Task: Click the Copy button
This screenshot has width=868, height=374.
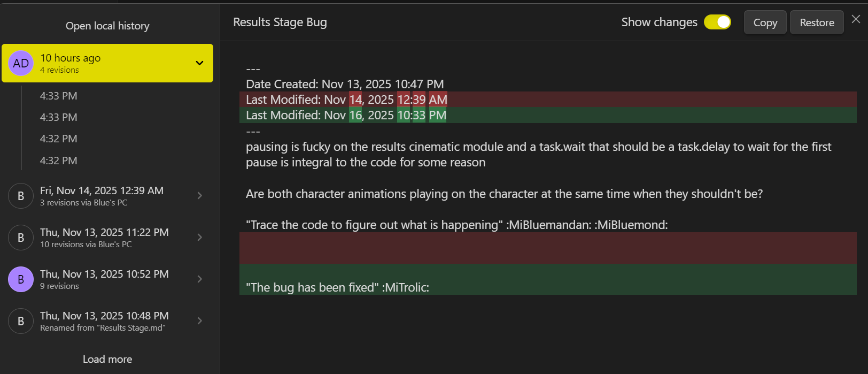Action: (x=765, y=22)
